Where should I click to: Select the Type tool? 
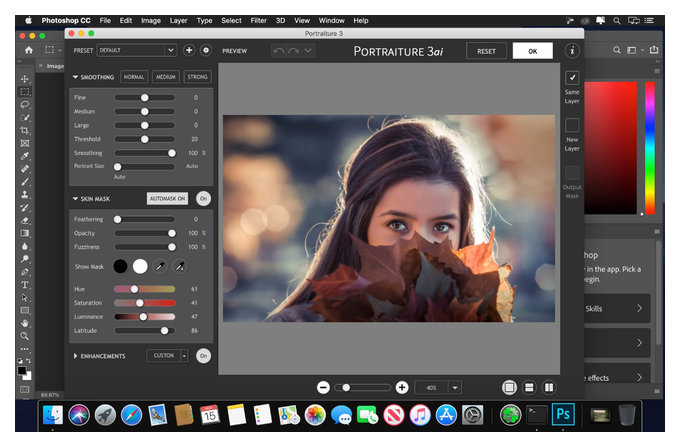pos(25,285)
